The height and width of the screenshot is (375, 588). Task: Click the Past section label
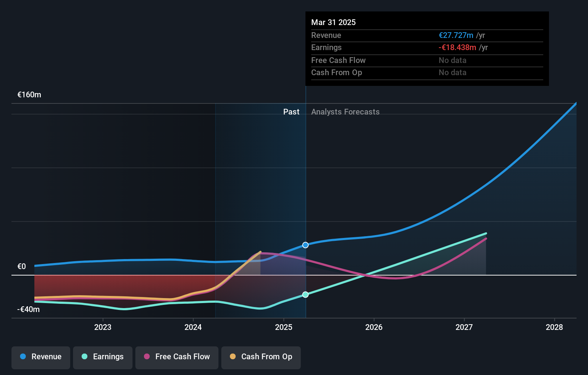(x=291, y=112)
